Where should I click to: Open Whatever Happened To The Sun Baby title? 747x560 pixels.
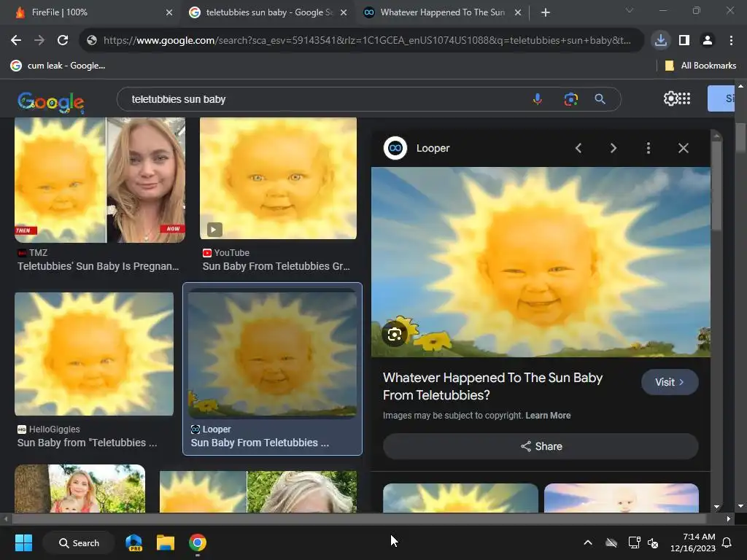pos(492,386)
